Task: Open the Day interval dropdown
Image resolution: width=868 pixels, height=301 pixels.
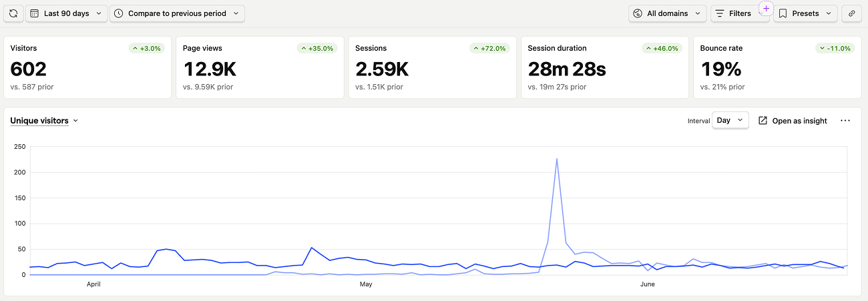Action: pos(730,121)
